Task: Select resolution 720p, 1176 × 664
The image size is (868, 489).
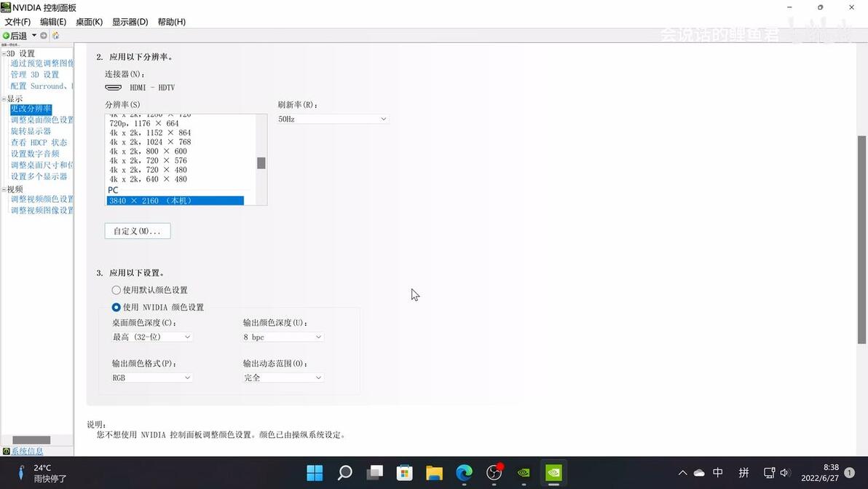Action: (x=144, y=123)
